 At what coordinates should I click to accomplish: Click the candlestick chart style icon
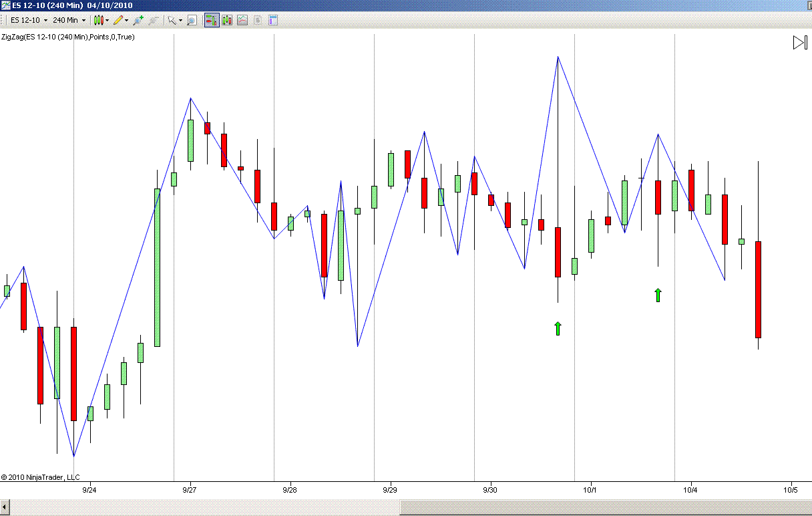point(98,20)
